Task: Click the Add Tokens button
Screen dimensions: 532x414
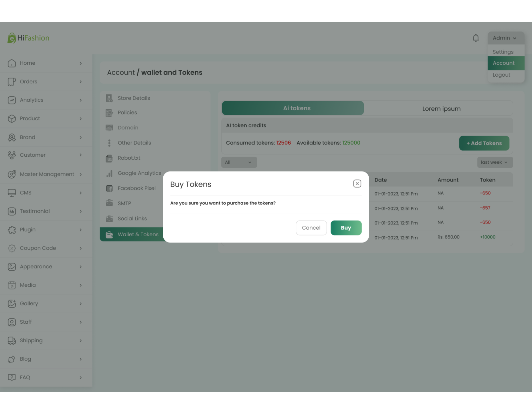Action: click(484, 143)
